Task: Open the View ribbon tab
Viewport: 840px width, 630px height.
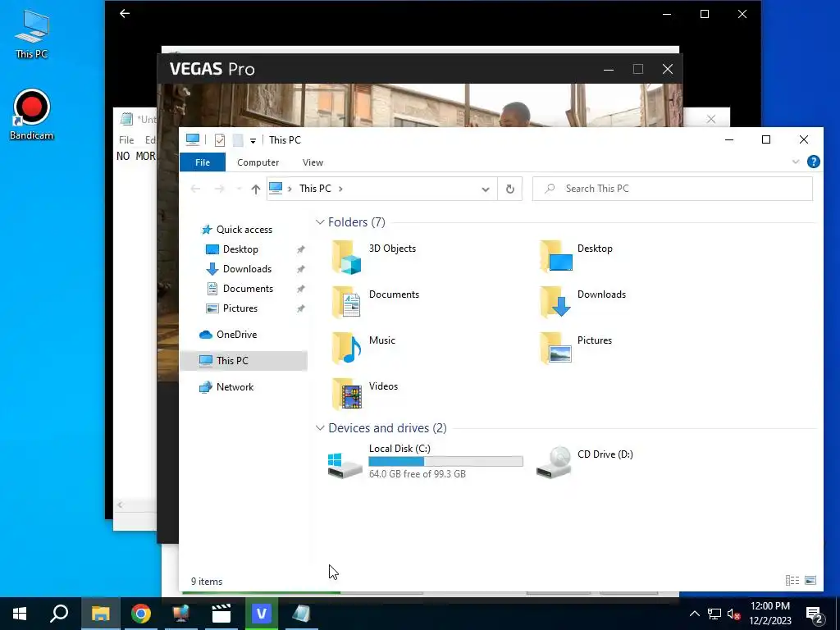Action: coord(313,162)
